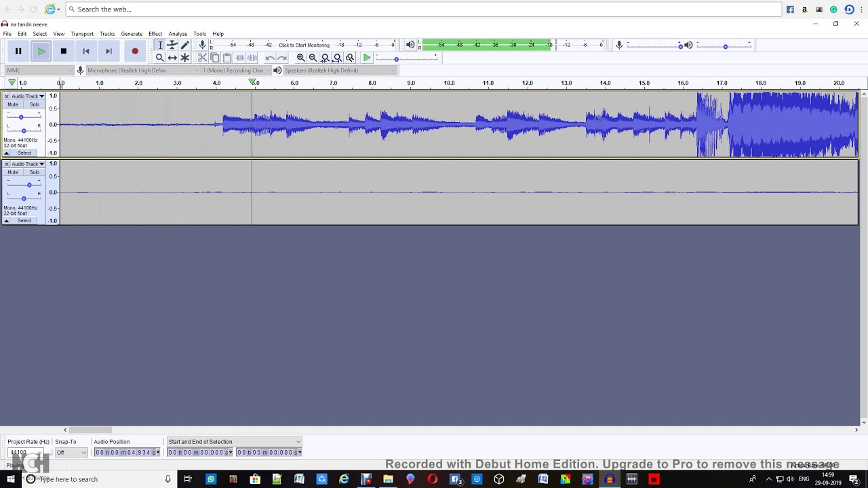This screenshot has height=488, width=868.
Task: Click Fit Selection to Width icon
Action: (x=325, y=58)
